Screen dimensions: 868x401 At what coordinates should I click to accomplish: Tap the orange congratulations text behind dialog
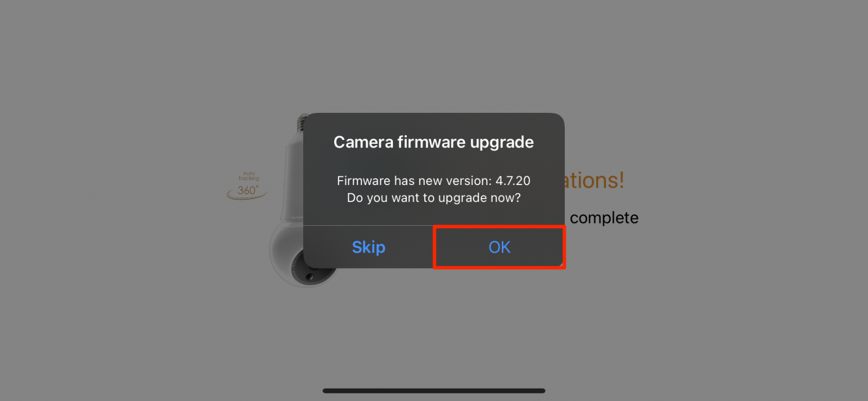pos(595,180)
